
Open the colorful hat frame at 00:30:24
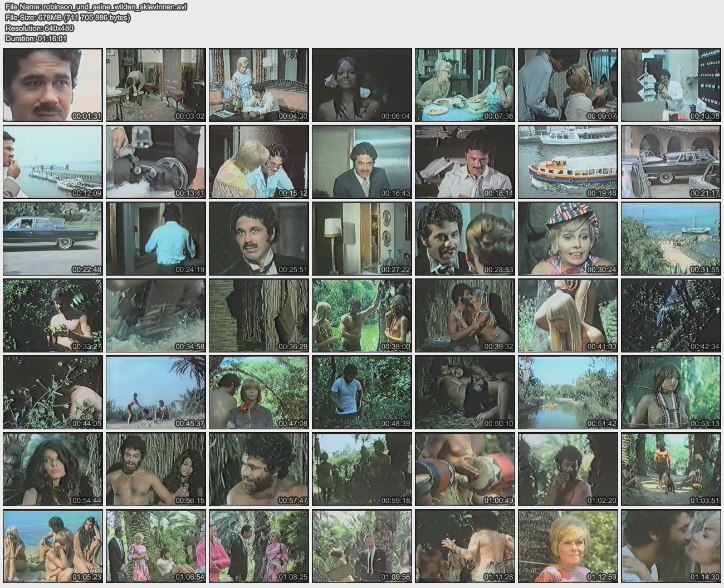(x=568, y=238)
